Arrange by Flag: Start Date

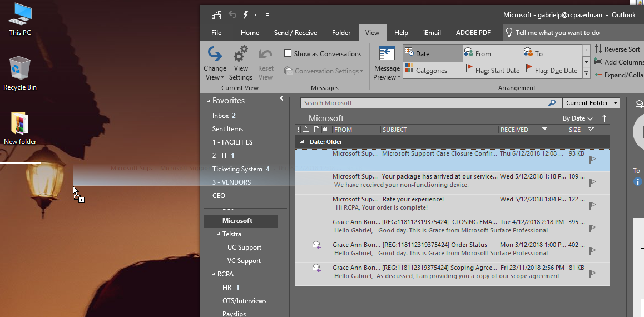(492, 70)
